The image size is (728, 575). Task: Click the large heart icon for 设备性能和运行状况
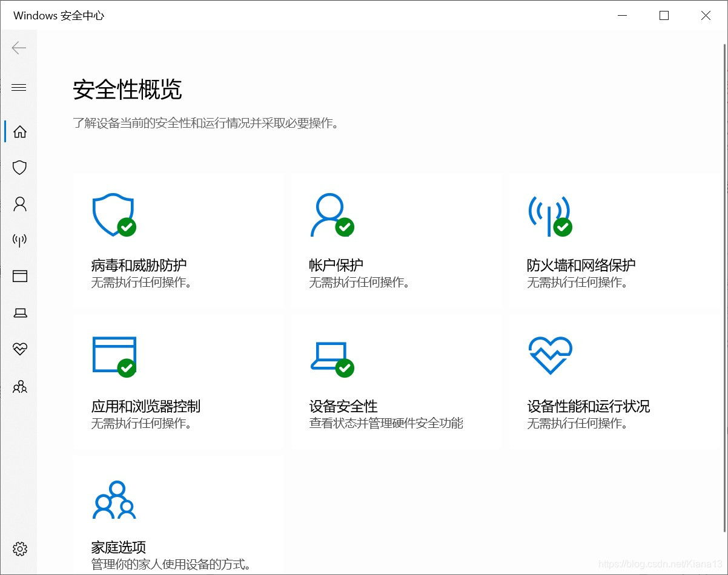(x=550, y=356)
